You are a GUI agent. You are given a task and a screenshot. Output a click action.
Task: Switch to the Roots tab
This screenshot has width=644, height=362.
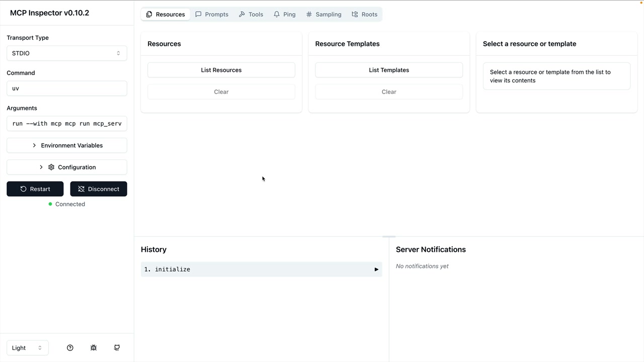coord(364,15)
